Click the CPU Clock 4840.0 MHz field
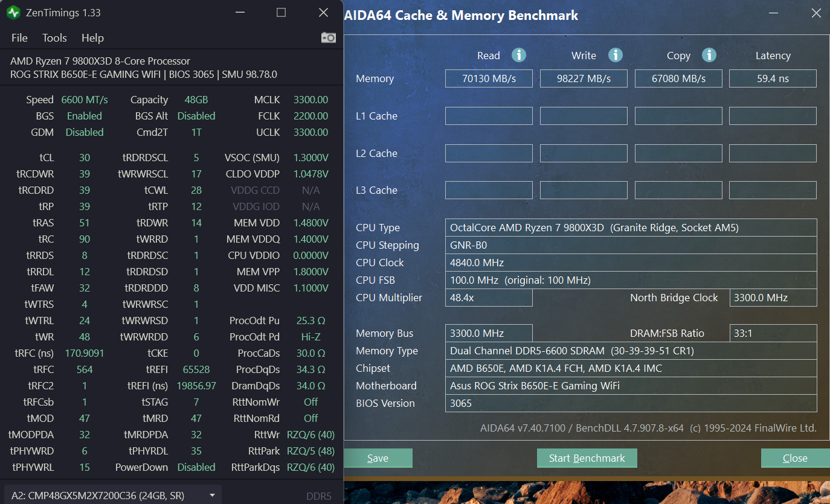The width and height of the screenshot is (830, 504). pyautogui.click(x=631, y=263)
